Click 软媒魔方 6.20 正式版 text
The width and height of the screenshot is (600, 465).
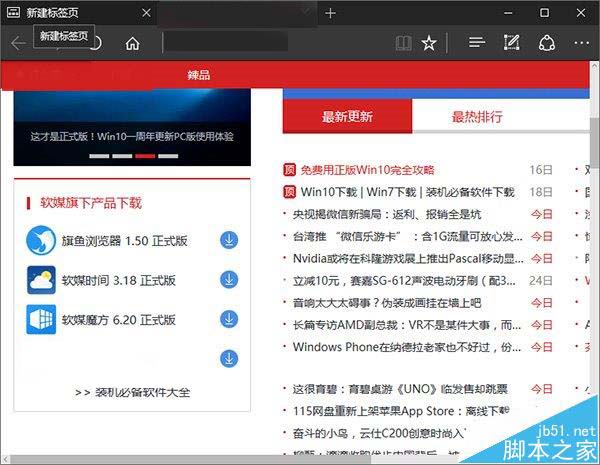(x=119, y=320)
